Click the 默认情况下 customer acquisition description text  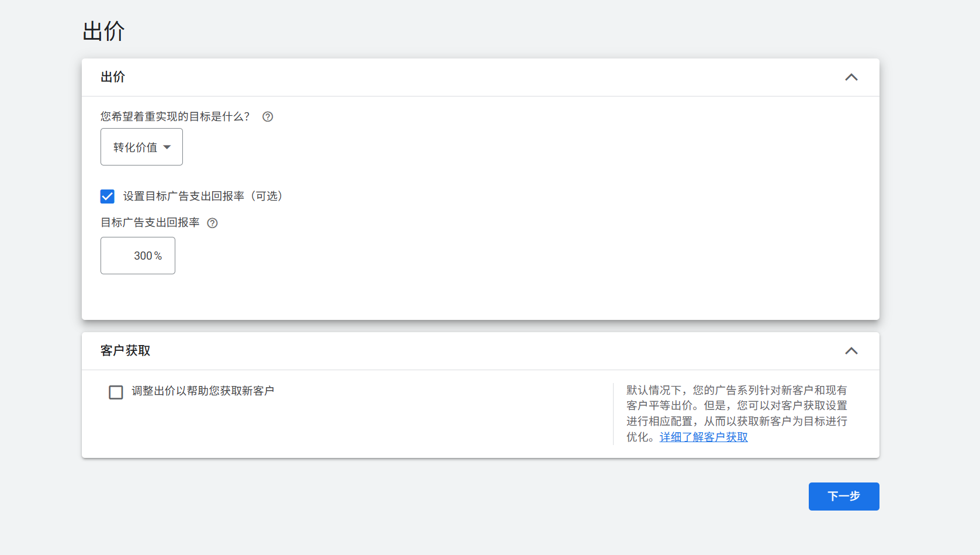[x=736, y=406]
